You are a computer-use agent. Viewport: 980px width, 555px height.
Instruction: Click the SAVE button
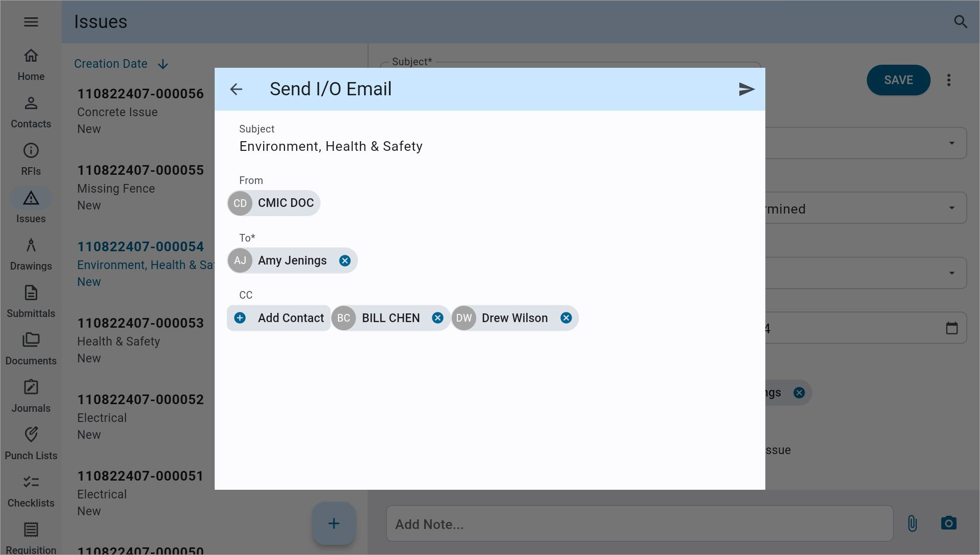[x=898, y=80]
